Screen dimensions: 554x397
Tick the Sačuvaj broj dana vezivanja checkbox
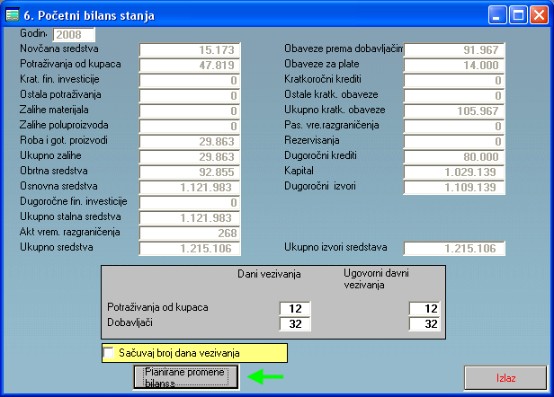click(x=108, y=352)
